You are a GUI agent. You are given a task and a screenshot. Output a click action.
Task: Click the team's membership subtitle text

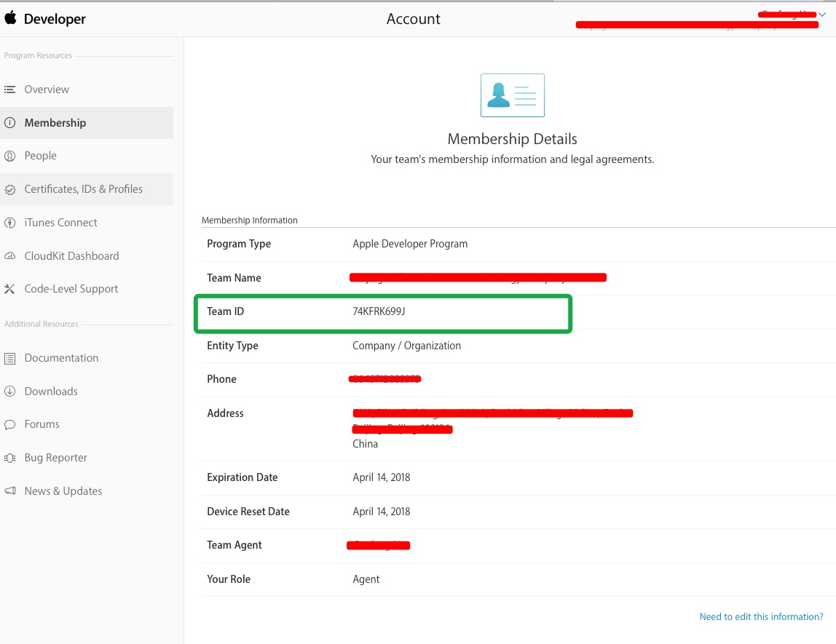tap(513, 159)
